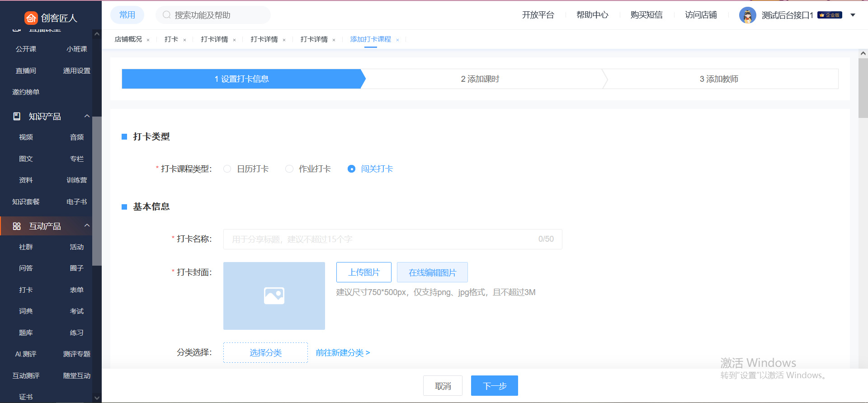Viewport: 868px width, 403px height.
Task: Select the 日历打卡 radio option
Action: pyautogui.click(x=227, y=169)
